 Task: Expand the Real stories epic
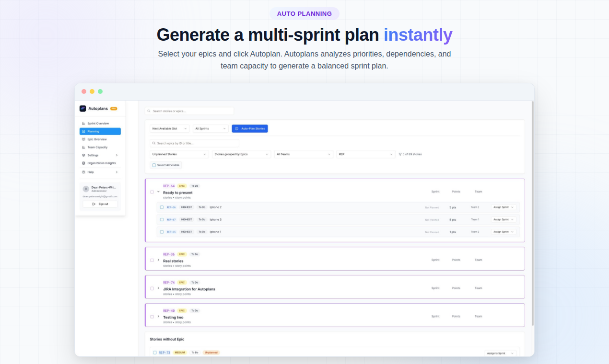pyautogui.click(x=158, y=260)
